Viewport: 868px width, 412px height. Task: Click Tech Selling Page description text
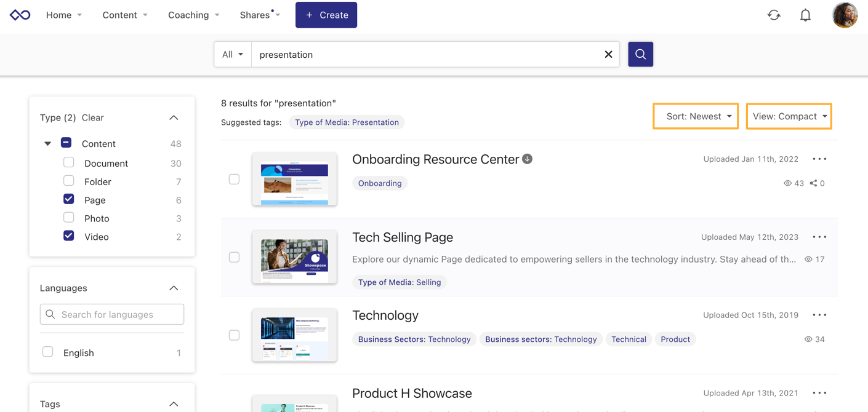(574, 259)
